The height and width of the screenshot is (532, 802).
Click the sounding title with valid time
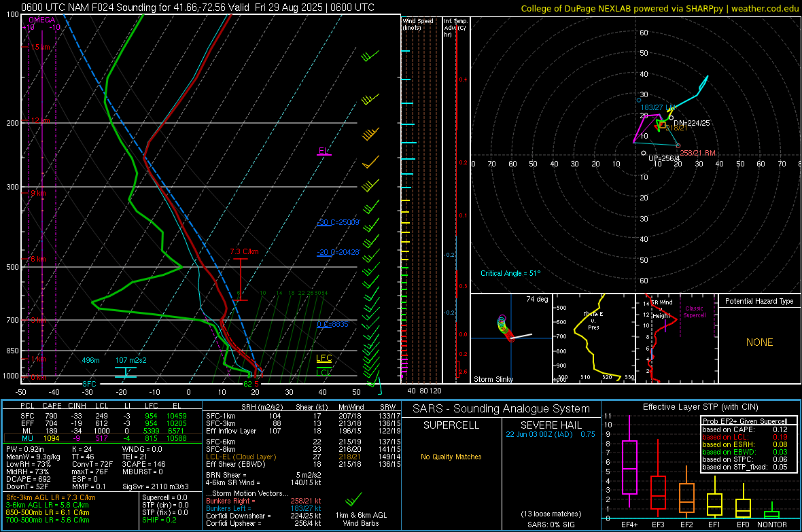[x=197, y=7]
